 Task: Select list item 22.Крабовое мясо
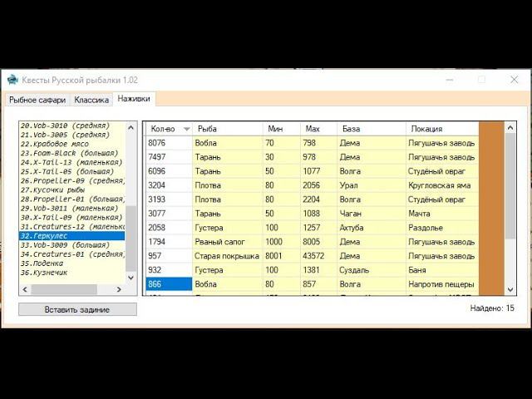(x=72, y=144)
